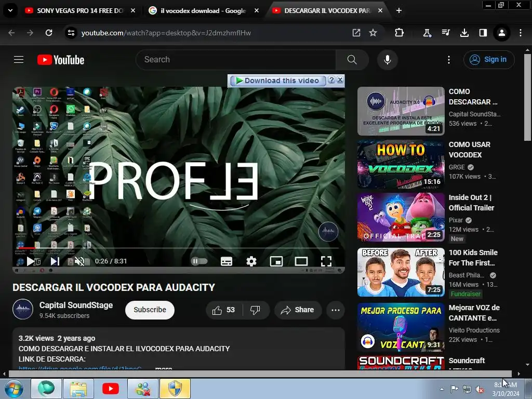The image size is (532, 399).
Task: Open player settings gear
Action: [251, 261]
